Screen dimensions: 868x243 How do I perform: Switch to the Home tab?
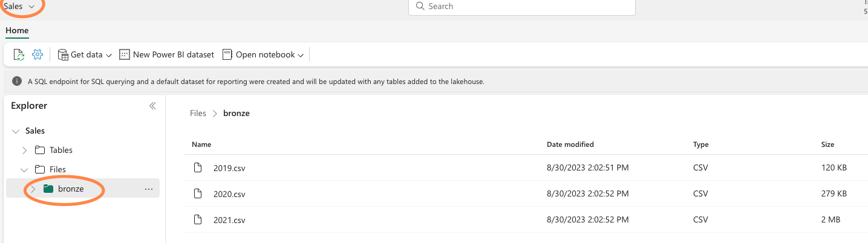[x=17, y=30]
